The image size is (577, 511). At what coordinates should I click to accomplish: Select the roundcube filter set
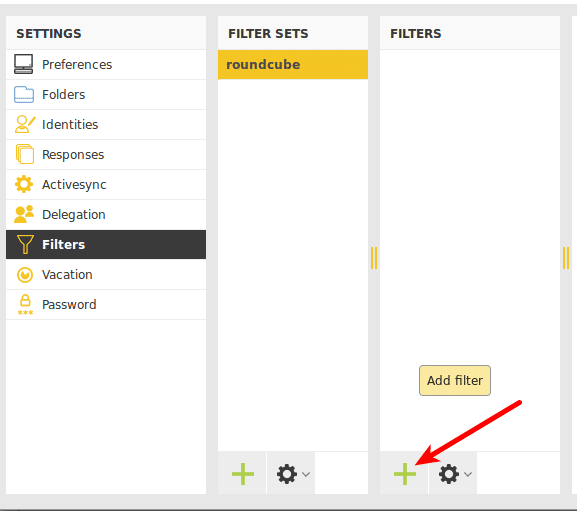pos(293,64)
